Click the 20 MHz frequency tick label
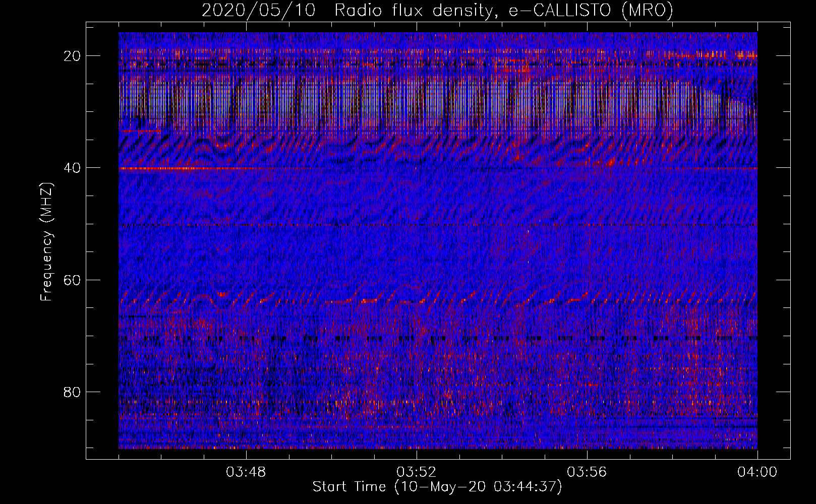Screen dimensions: 816x504 [72, 56]
